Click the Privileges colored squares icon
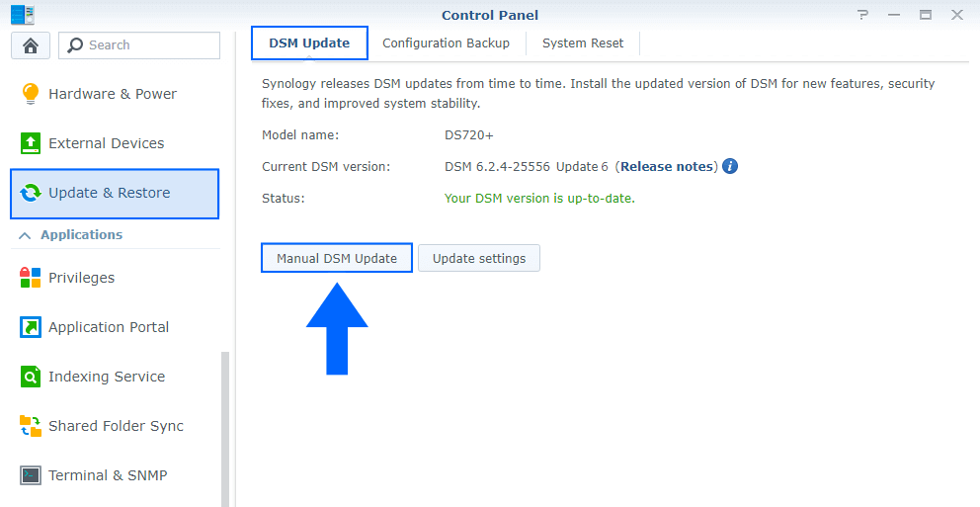980x507 pixels. tap(30, 278)
